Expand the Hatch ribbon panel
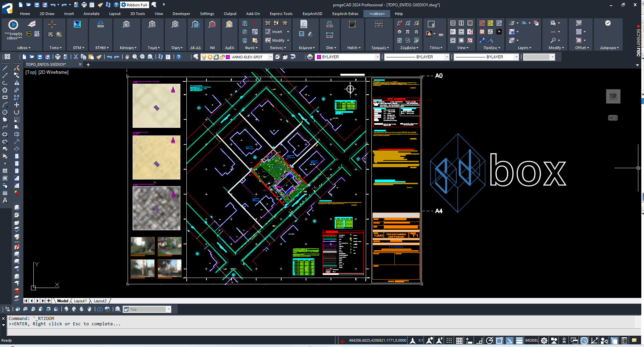 tap(354, 48)
